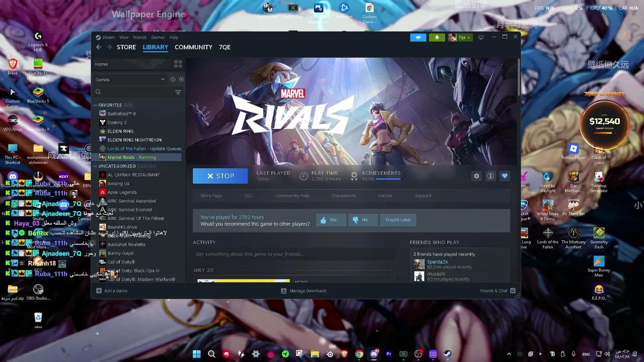Open Community Hub link

pos(292,196)
